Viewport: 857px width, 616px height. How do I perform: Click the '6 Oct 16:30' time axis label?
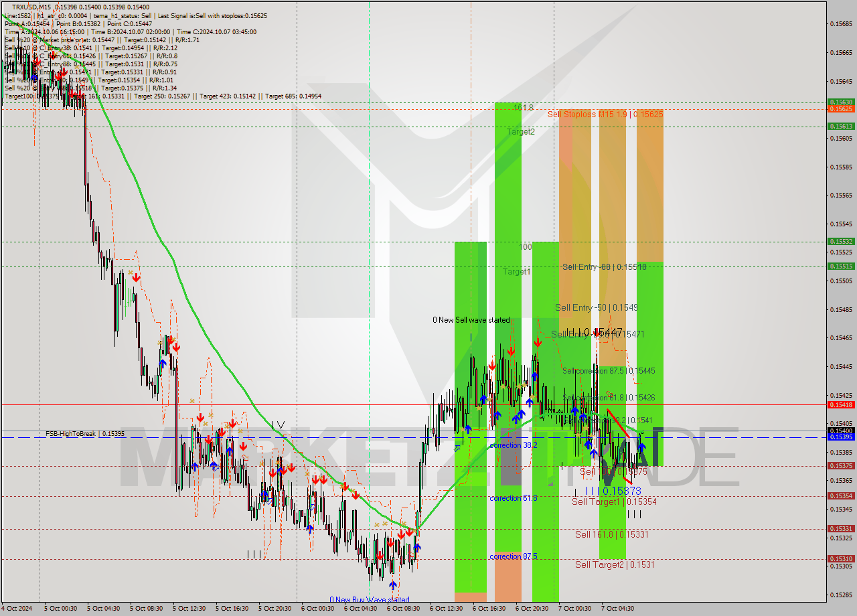(x=489, y=609)
